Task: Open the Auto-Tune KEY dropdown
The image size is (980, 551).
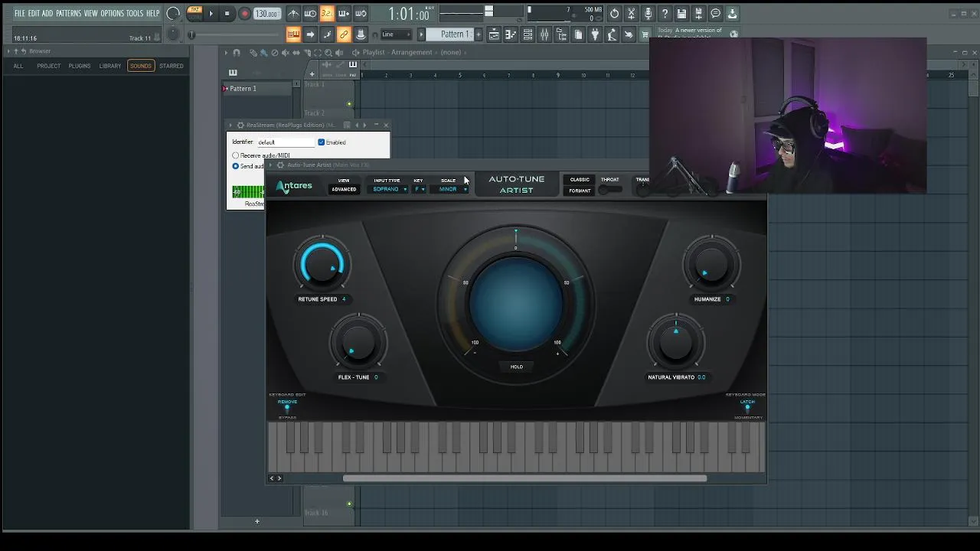Action: 420,189
